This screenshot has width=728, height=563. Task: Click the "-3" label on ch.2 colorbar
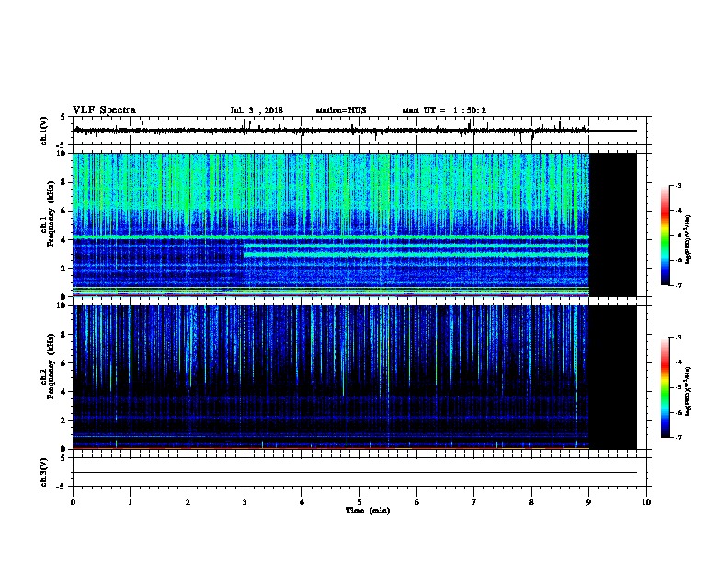677,338
